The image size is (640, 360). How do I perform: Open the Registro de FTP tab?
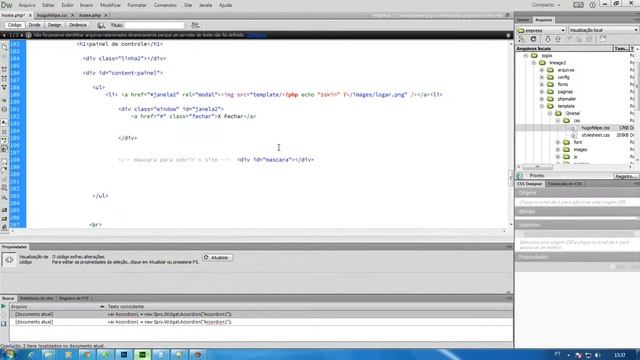(x=74, y=298)
